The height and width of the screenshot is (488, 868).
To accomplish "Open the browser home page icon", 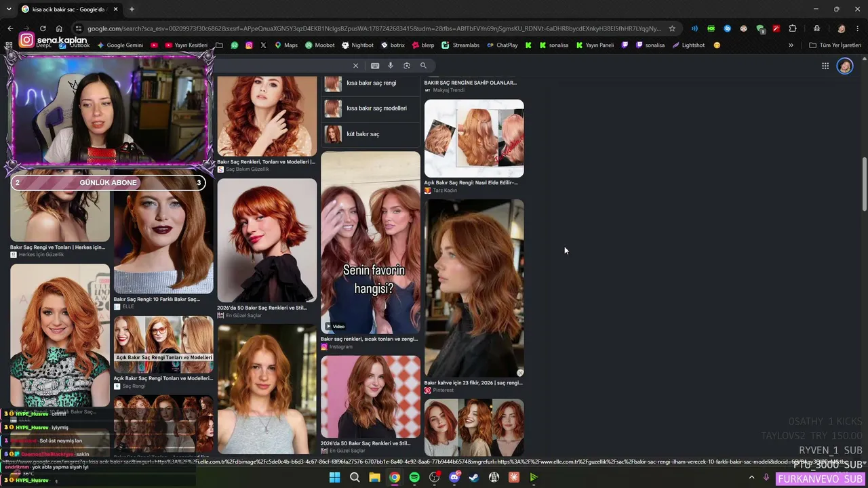I will click(59, 28).
